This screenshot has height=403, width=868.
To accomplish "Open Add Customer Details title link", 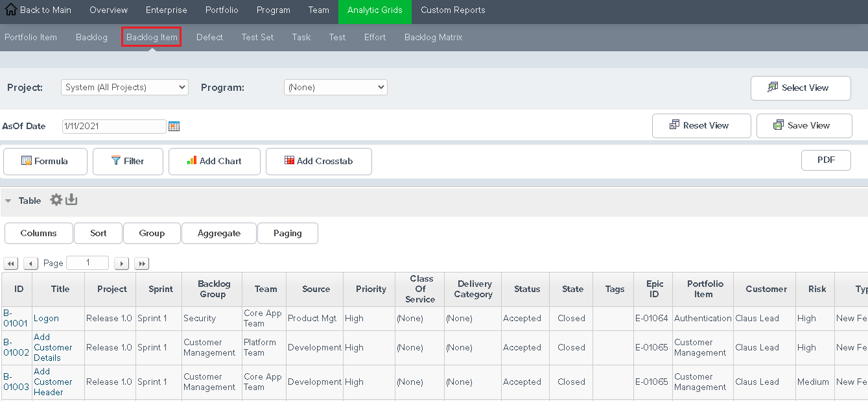I will pyautogui.click(x=53, y=347).
